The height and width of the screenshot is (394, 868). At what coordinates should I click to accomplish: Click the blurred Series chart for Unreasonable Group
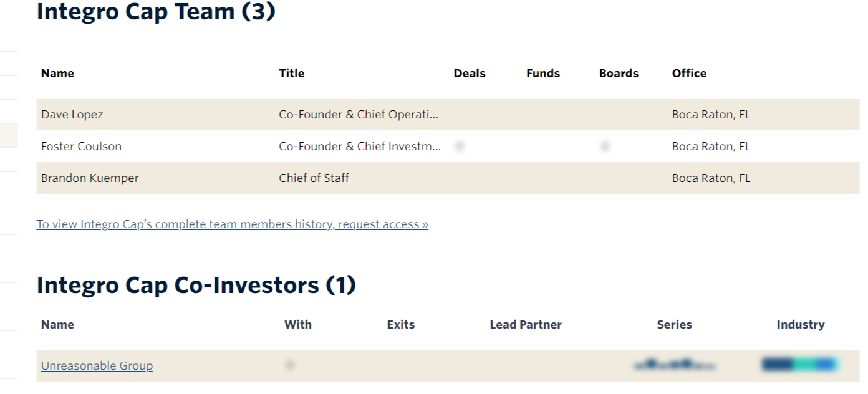pos(674,365)
